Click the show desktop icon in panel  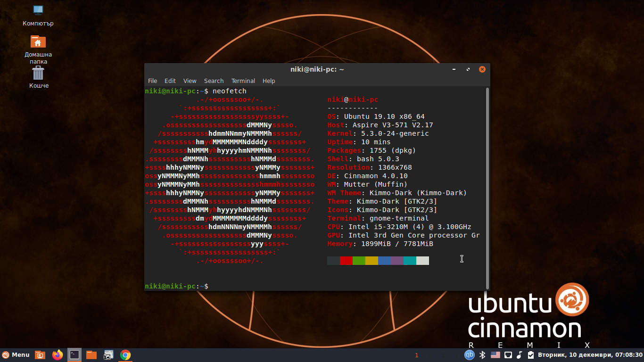click(40, 355)
